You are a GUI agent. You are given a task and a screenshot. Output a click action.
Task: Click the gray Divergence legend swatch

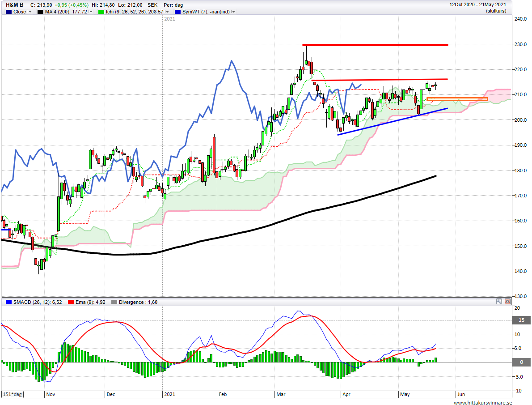pos(114,302)
